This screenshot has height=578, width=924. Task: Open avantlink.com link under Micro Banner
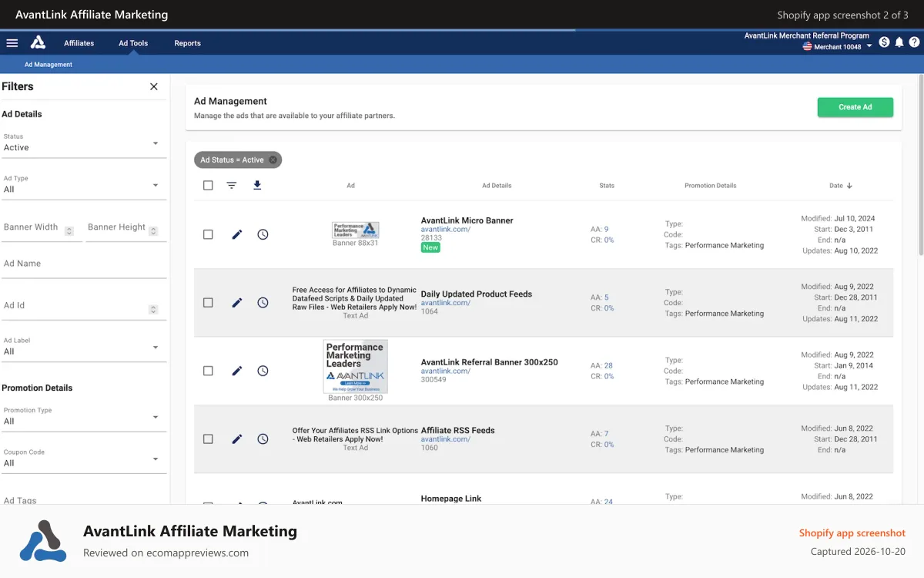coord(445,230)
